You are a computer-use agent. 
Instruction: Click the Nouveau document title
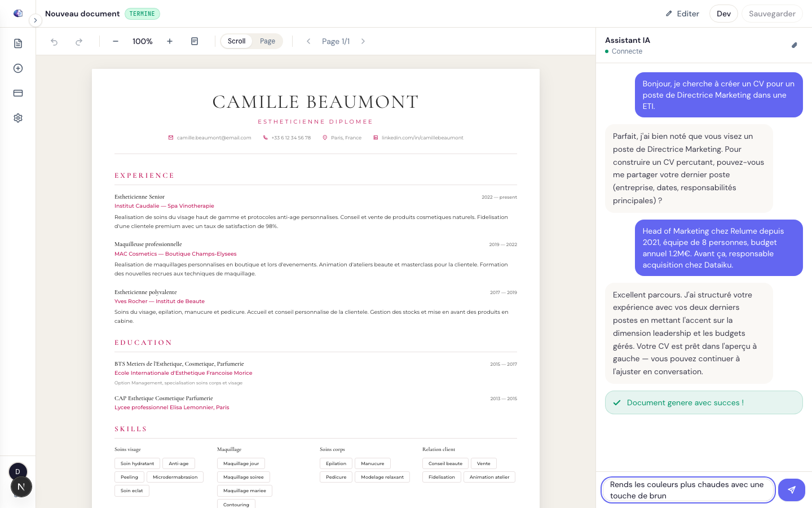click(82, 14)
